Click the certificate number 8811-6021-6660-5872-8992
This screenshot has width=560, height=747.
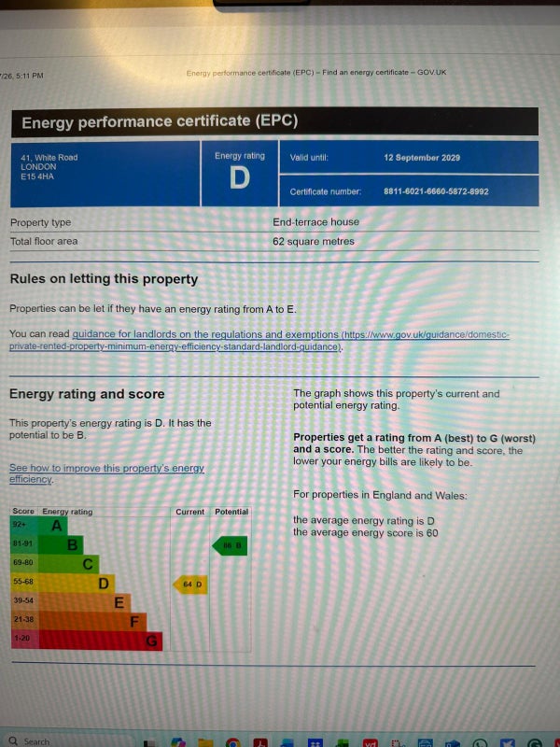(x=435, y=191)
